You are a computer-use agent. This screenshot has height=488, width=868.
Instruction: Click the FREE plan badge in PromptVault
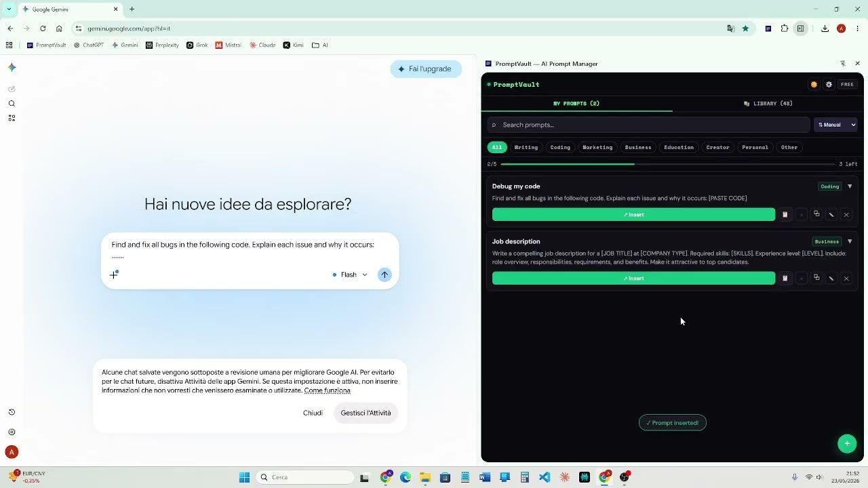coord(848,85)
